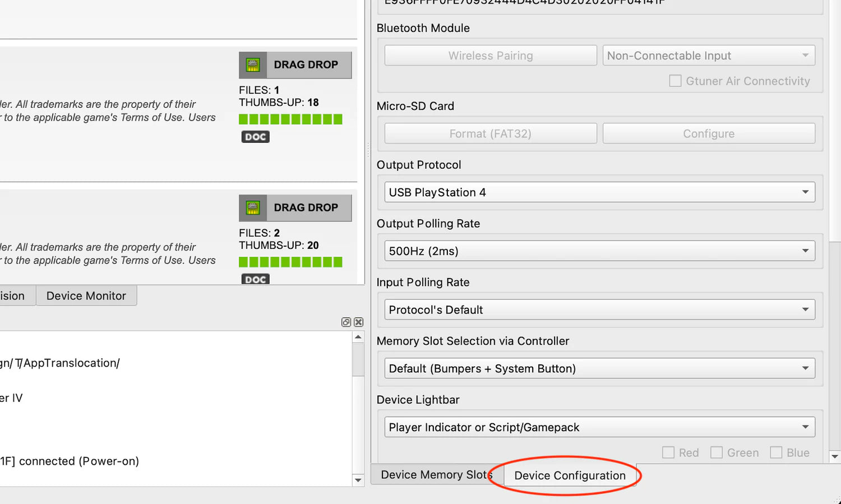Open the DOC icon for the 18 thumbs-up gamepack

tap(255, 137)
